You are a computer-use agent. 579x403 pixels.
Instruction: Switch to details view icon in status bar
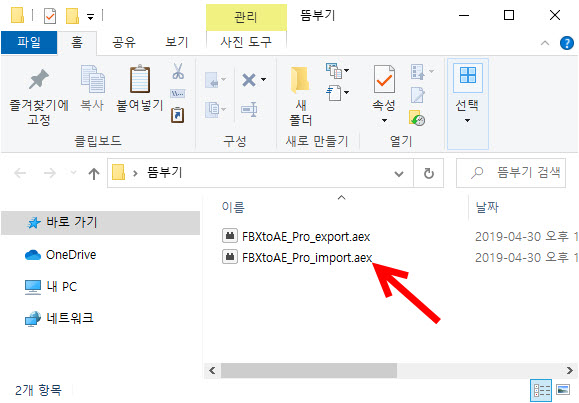(541, 390)
